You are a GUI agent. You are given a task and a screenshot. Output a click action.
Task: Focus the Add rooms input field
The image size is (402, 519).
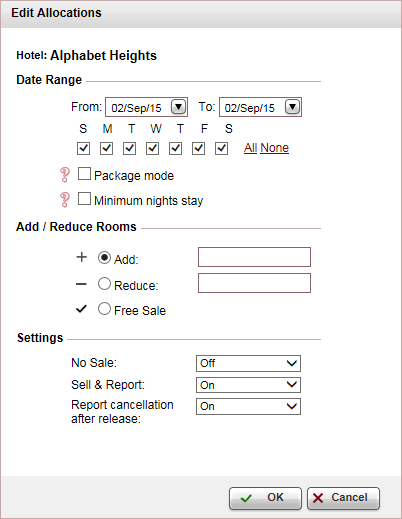coord(254,257)
